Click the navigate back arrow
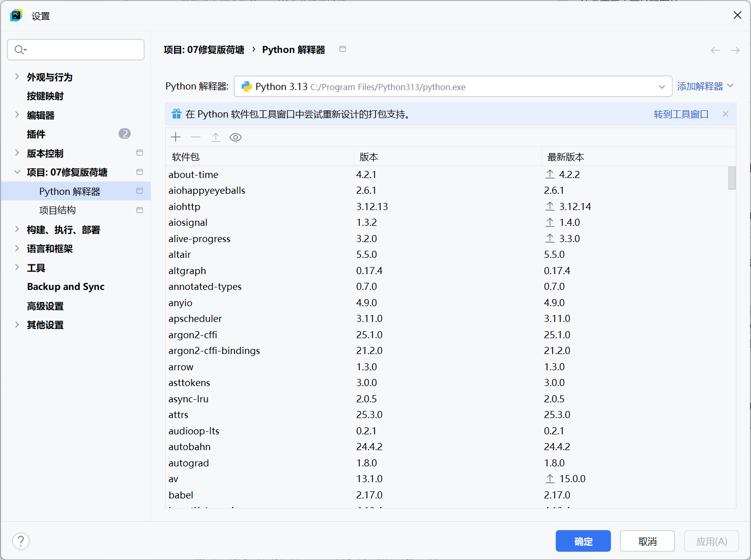 point(715,50)
